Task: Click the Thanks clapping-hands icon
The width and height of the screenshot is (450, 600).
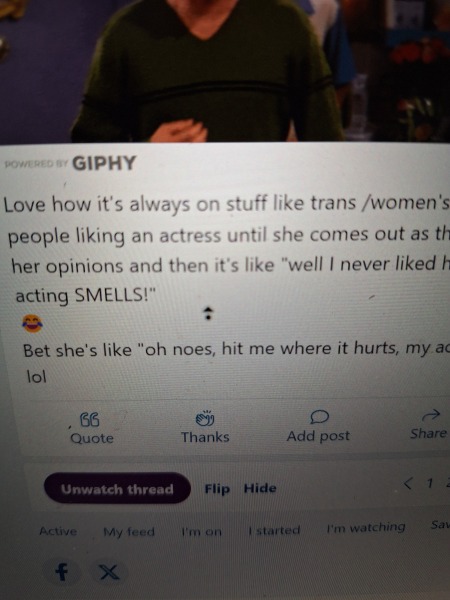Action: [205, 418]
